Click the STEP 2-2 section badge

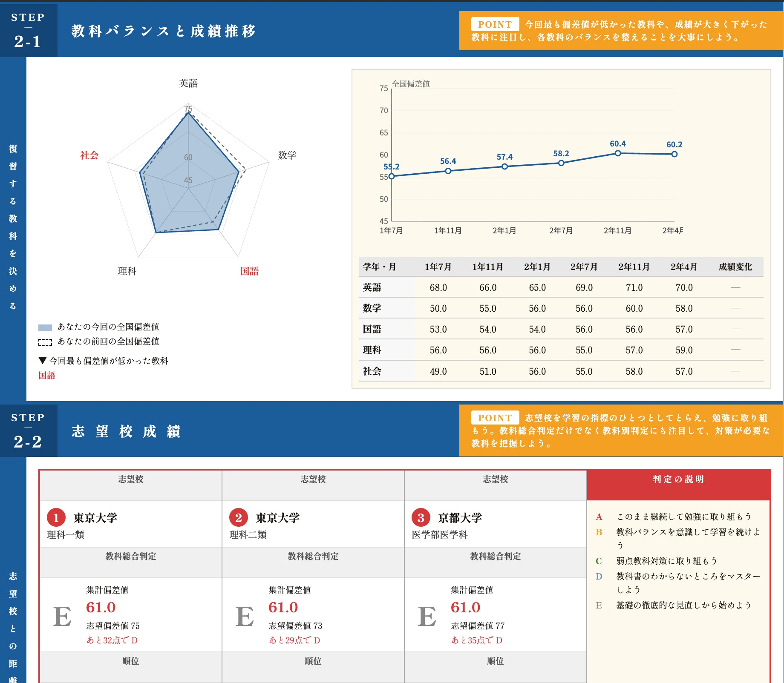point(28,430)
